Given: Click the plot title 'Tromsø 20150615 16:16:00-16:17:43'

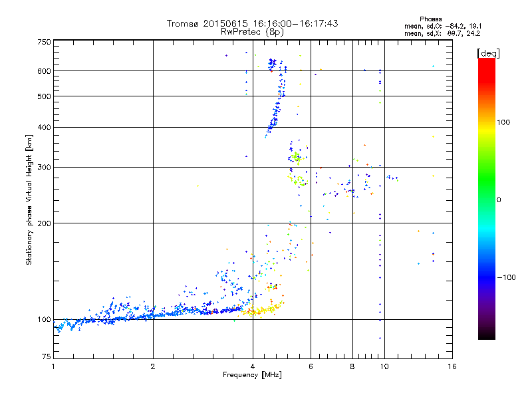Looking at the screenshot, I should tap(252, 23).
